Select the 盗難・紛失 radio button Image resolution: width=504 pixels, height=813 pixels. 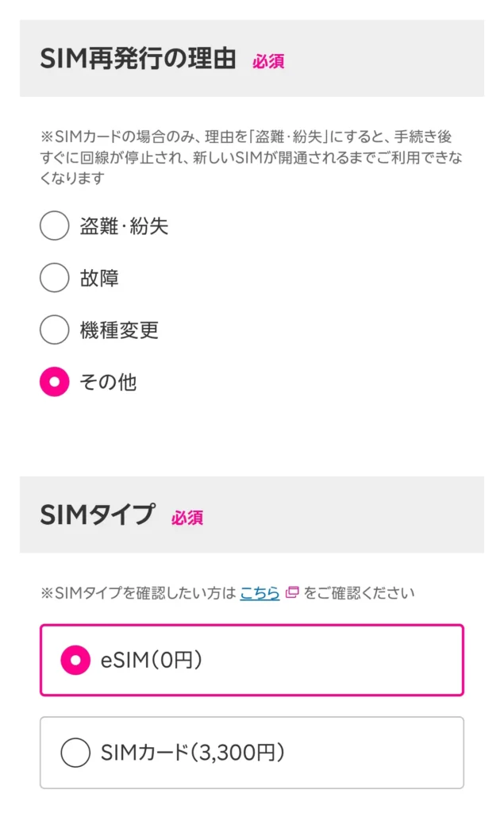(x=54, y=225)
